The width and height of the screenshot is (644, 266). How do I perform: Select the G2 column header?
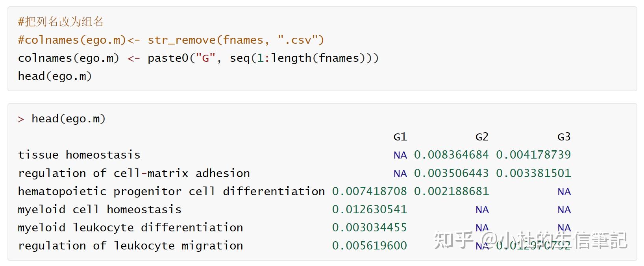(x=482, y=137)
